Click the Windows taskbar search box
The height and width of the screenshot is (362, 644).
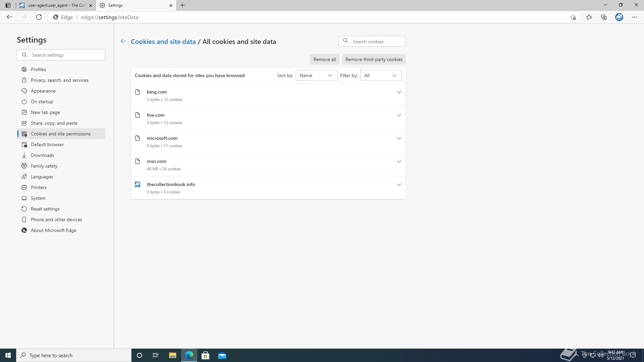tap(74, 355)
